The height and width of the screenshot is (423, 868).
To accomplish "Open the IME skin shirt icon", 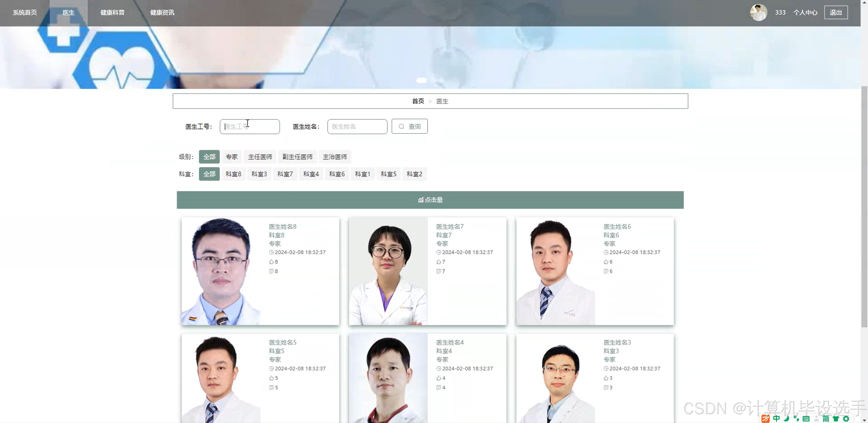I will coord(836,419).
